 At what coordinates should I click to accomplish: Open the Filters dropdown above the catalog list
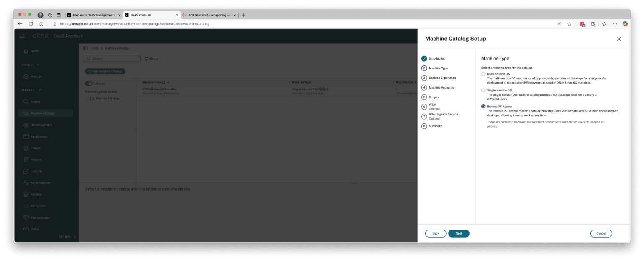click(x=151, y=59)
